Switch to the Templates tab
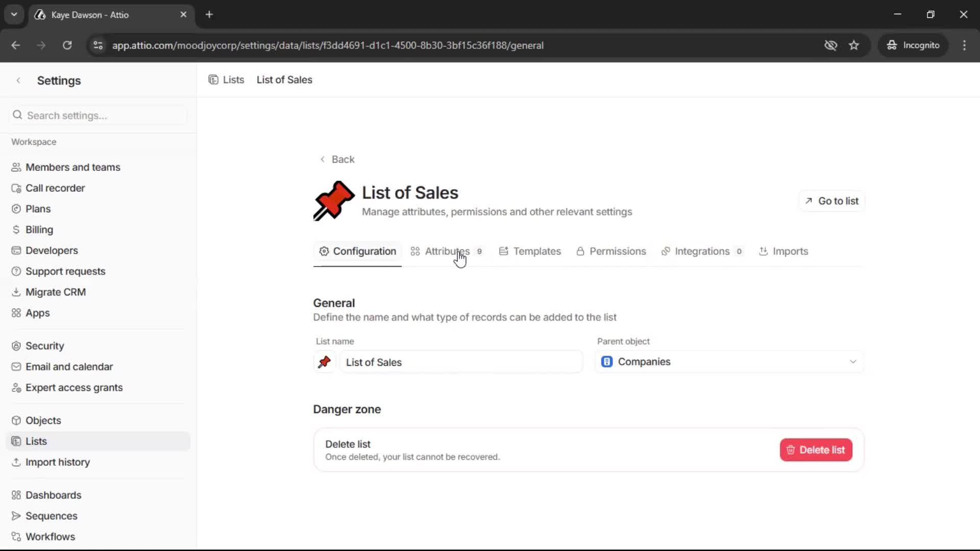Screen dimensions: 980x551 pyautogui.click(x=537, y=251)
